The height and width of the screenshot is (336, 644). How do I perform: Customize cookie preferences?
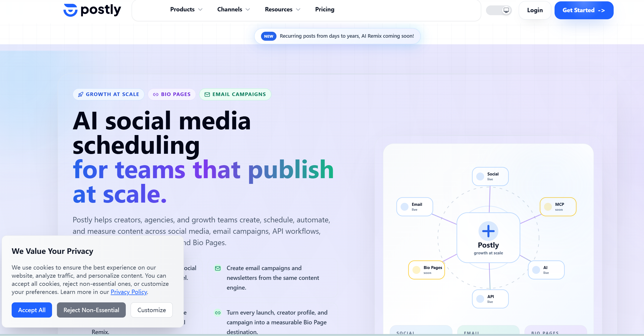tap(152, 310)
